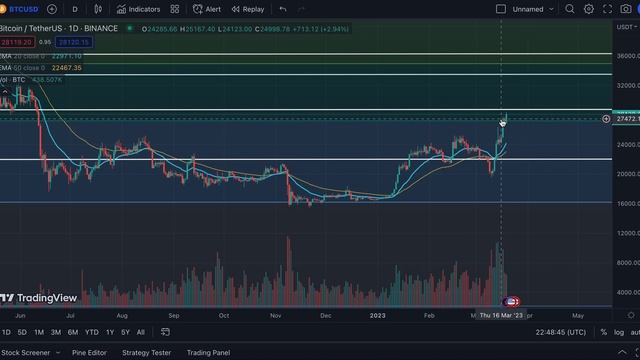Click buy price 28120.15 button

74,42
